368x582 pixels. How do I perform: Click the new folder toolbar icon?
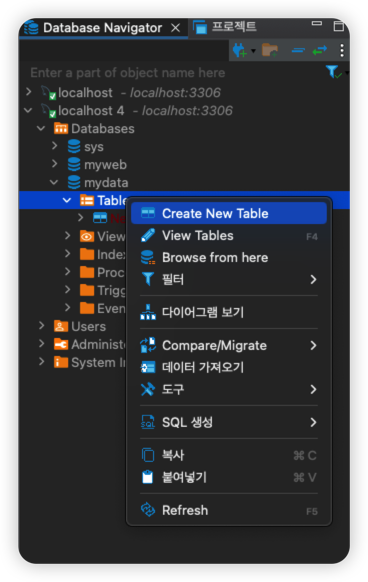[x=270, y=50]
